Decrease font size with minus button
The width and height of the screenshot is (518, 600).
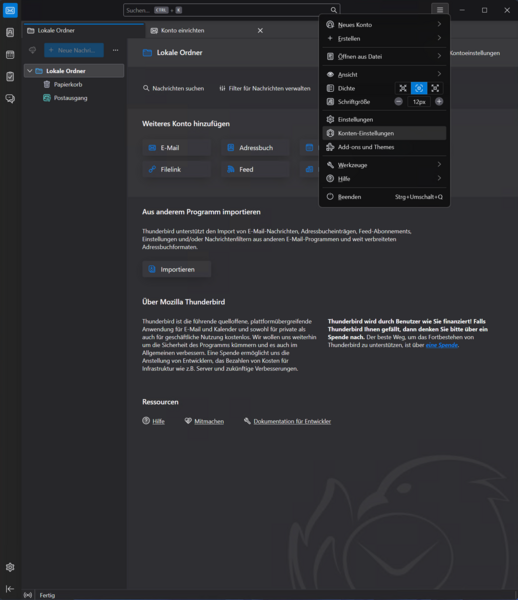click(x=398, y=101)
